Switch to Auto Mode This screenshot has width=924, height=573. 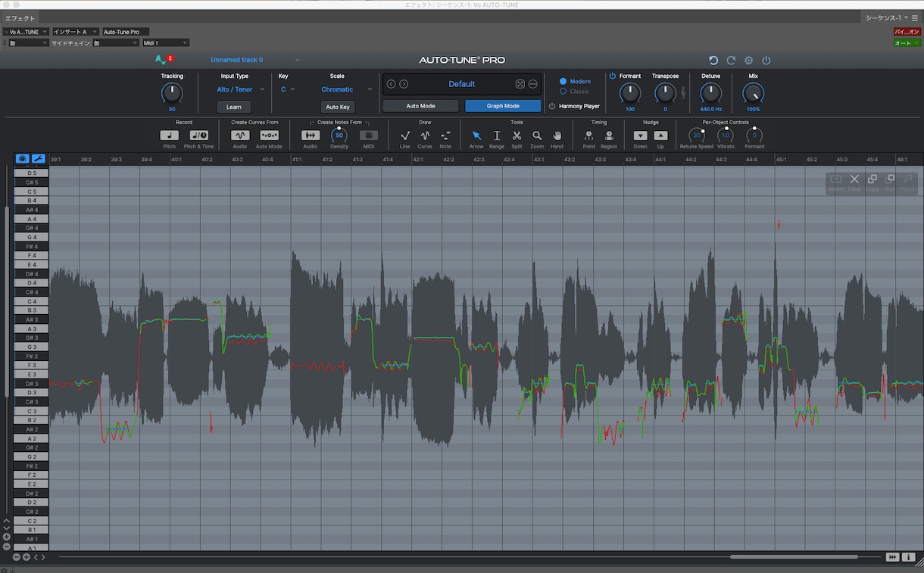tap(420, 106)
